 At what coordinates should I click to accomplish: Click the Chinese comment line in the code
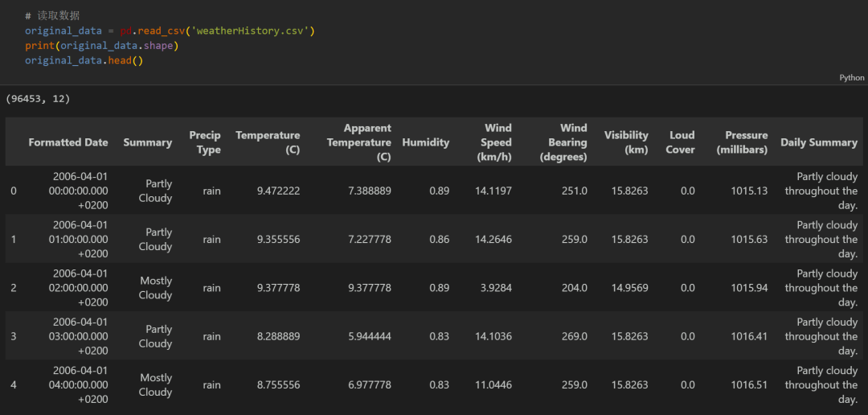tap(52, 16)
